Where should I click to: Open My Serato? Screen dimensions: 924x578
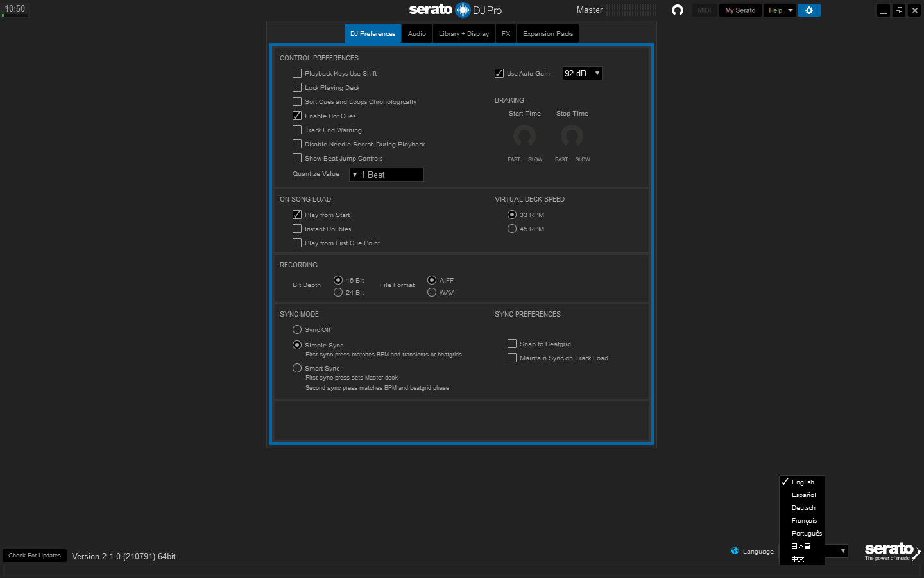click(x=740, y=10)
